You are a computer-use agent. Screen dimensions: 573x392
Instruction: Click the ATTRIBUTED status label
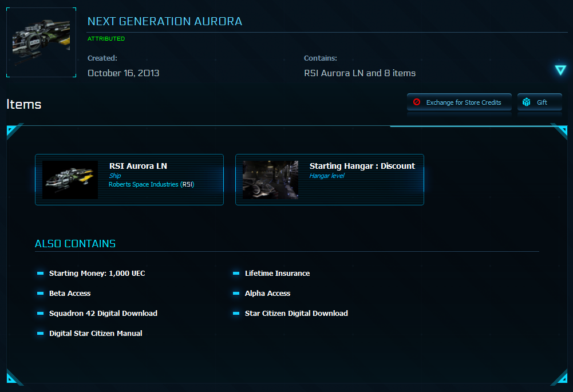(x=106, y=39)
